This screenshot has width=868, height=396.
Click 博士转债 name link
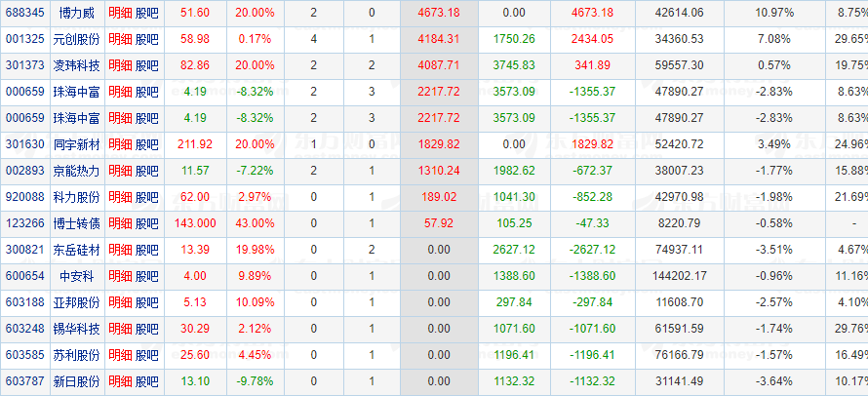(x=76, y=223)
